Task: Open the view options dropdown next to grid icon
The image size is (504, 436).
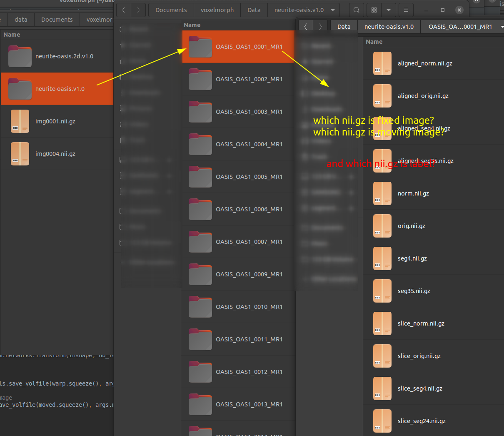Action: 388,10
